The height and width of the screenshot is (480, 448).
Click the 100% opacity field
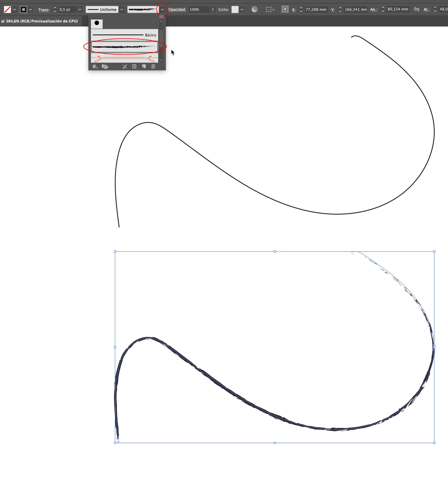point(199,9)
